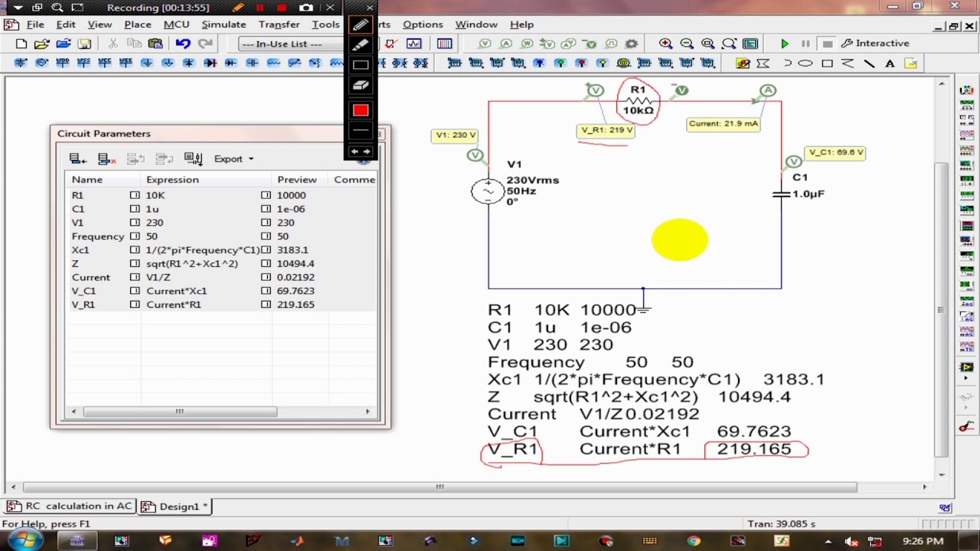Click the Expression column header
The width and height of the screenshot is (980, 551).
coord(207,179)
